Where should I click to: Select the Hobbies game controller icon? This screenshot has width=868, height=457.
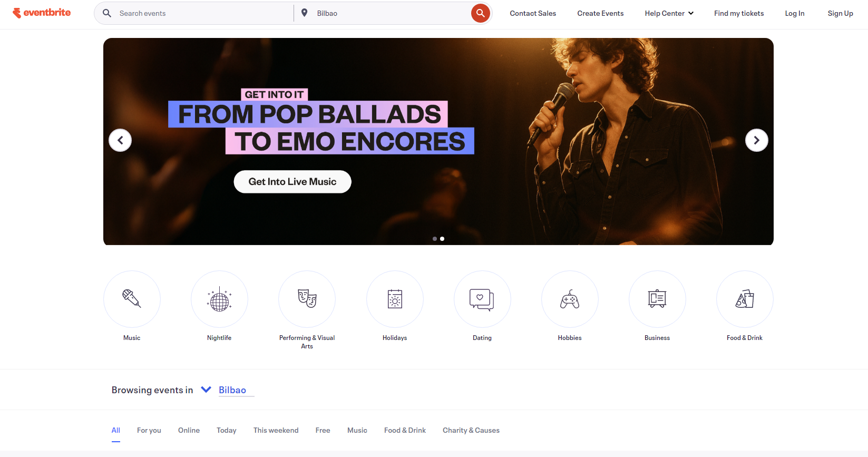[570, 299]
